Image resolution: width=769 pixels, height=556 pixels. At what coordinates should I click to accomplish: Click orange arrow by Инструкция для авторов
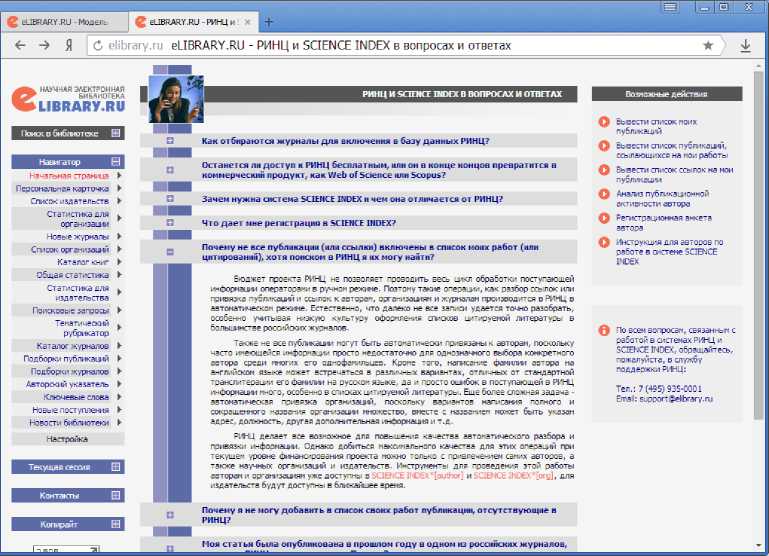tap(604, 242)
